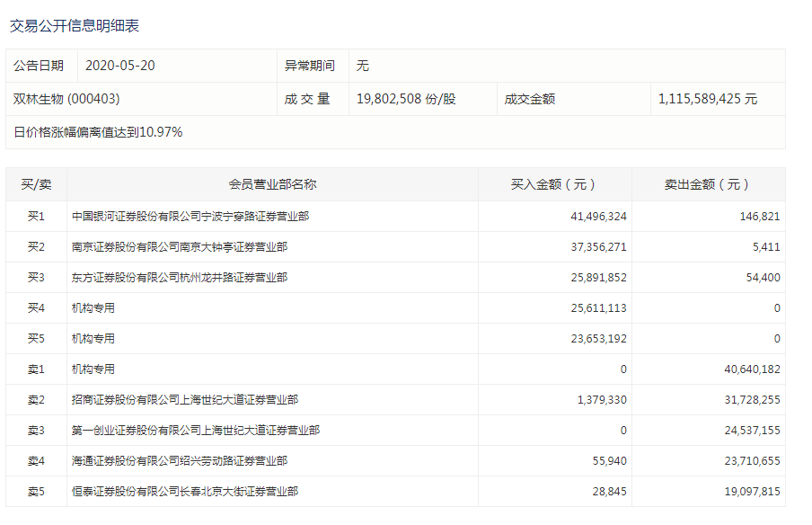
Task: Select row label 卖3
Action: click(x=36, y=430)
